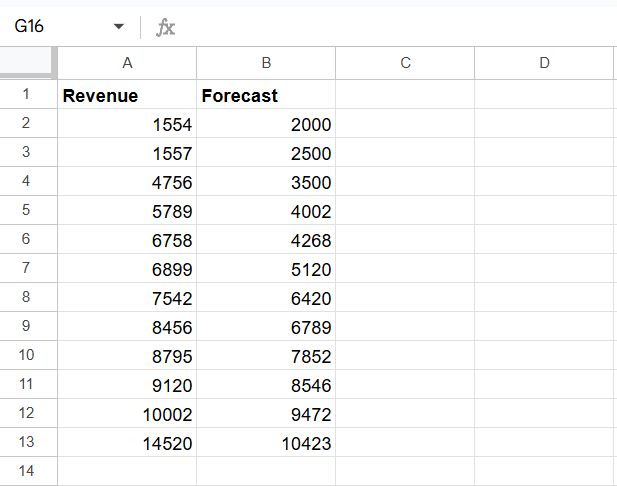The width and height of the screenshot is (617, 486).
Task: Click the Forecast header cell
Action: pyautogui.click(x=266, y=94)
